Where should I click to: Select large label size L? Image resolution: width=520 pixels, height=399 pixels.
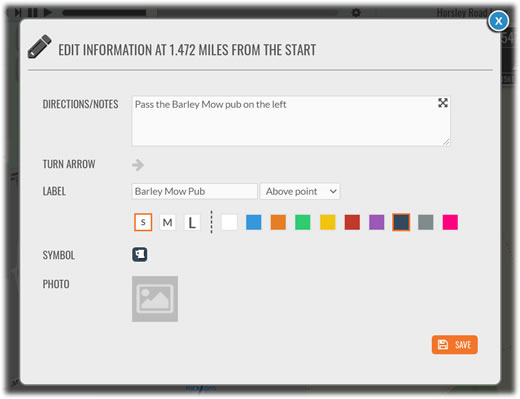(192, 222)
